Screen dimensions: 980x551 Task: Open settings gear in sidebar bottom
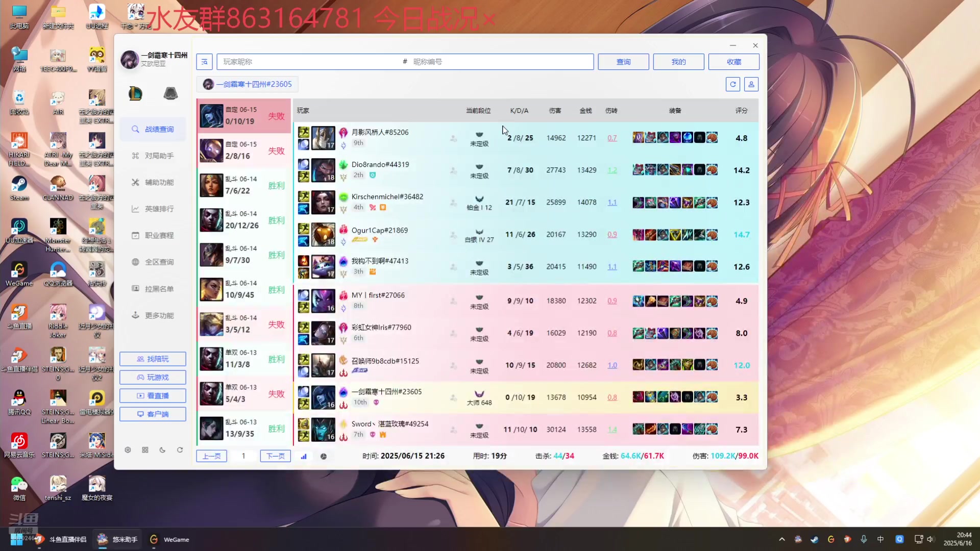(x=128, y=450)
